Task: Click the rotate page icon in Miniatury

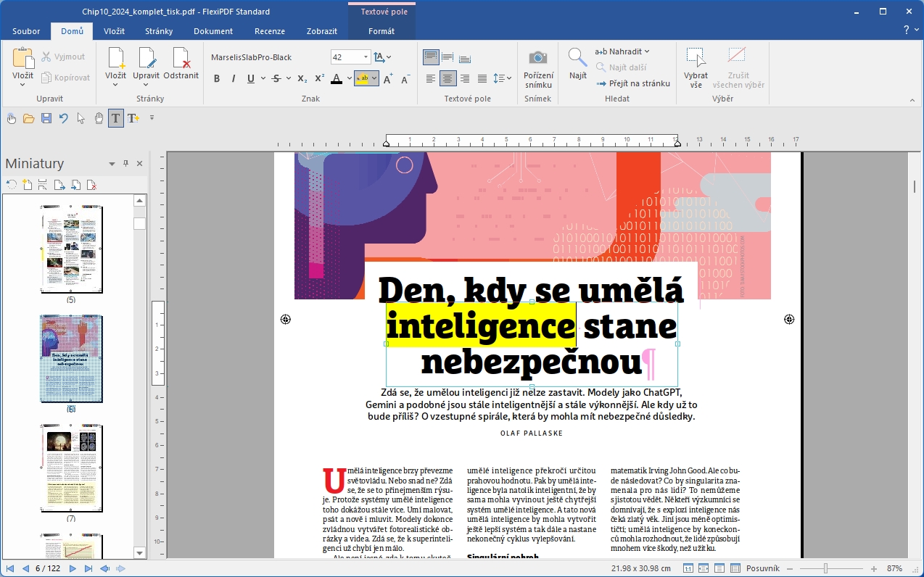Action: pos(11,185)
